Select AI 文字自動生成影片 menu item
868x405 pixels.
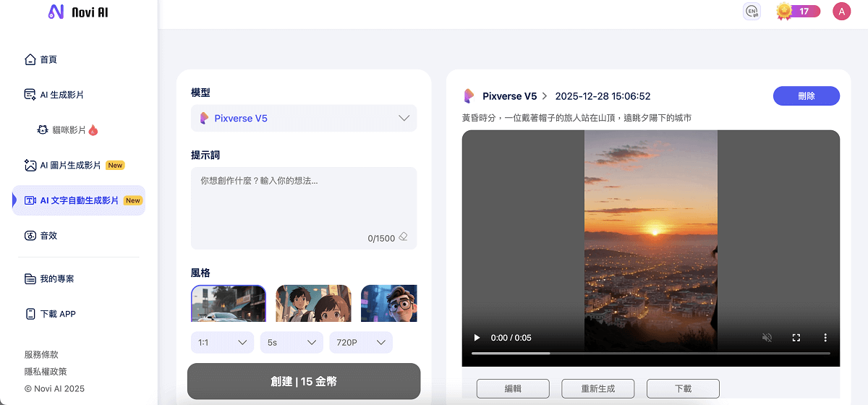79,200
